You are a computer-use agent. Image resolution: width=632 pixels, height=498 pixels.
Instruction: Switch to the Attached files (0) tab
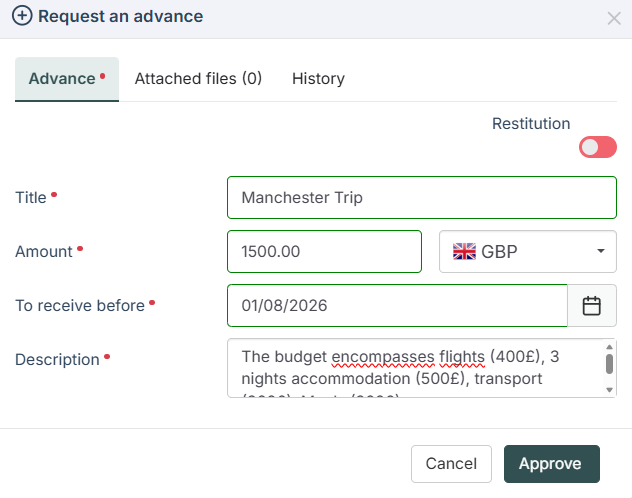coord(198,79)
